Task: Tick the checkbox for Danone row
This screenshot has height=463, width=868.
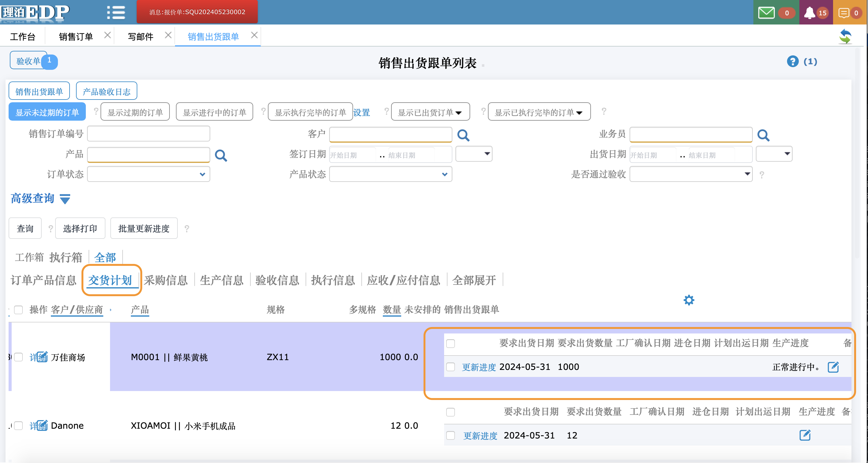Action: tap(18, 426)
